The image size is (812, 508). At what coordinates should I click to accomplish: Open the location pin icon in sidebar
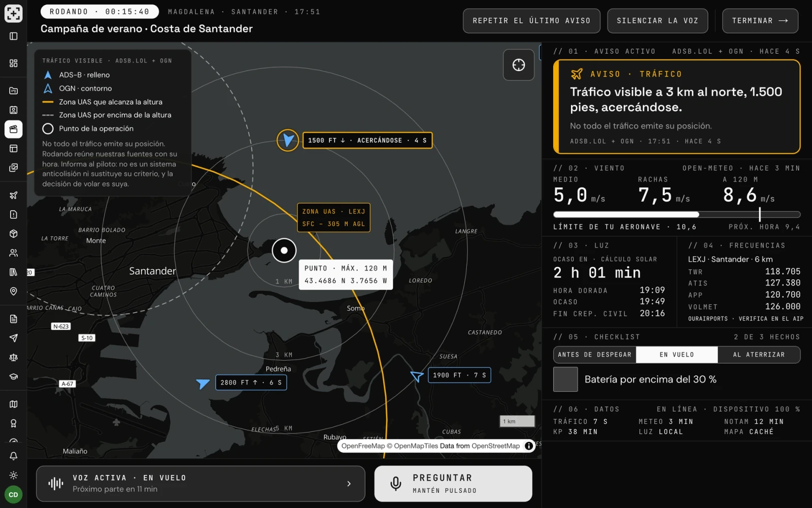(x=14, y=291)
